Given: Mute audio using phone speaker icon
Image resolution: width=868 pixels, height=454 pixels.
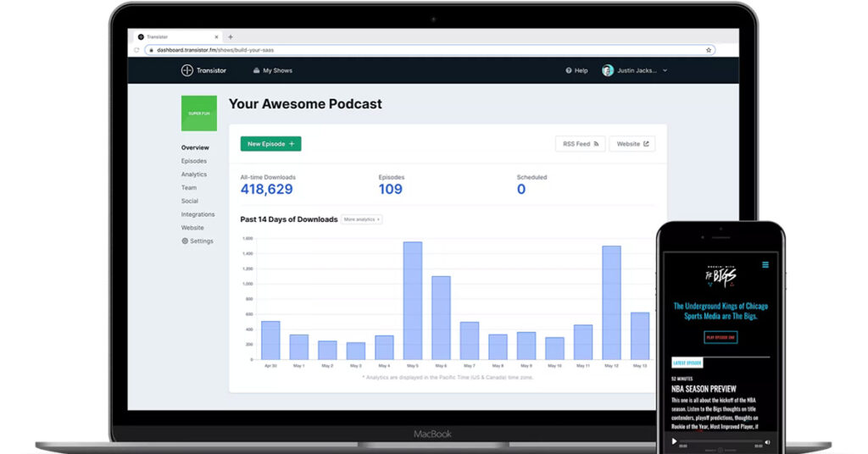Looking at the screenshot, I should pyautogui.click(x=767, y=441).
